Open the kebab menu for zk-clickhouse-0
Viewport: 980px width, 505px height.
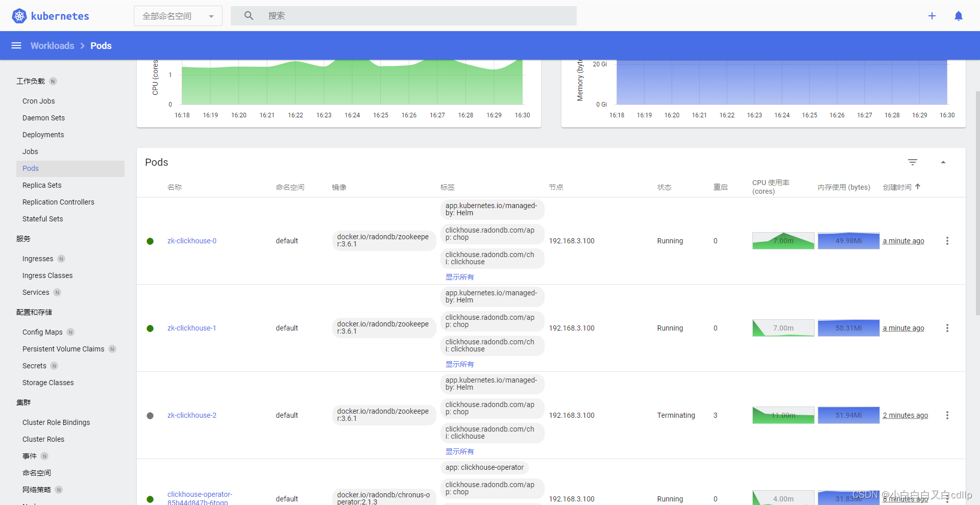click(x=948, y=240)
